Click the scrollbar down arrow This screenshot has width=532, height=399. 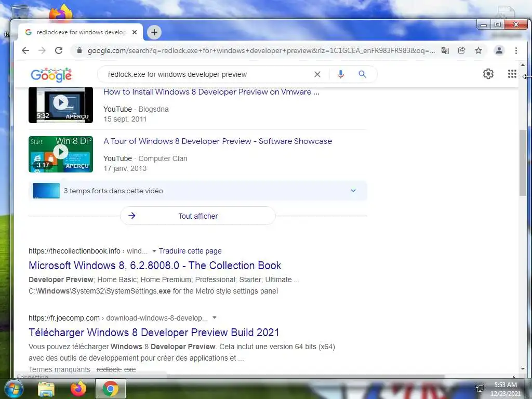click(523, 369)
